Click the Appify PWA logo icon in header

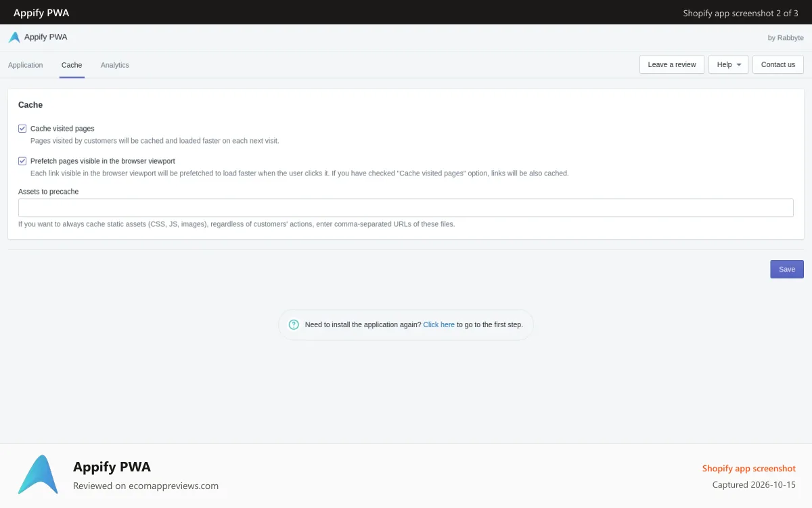(x=14, y=37)
